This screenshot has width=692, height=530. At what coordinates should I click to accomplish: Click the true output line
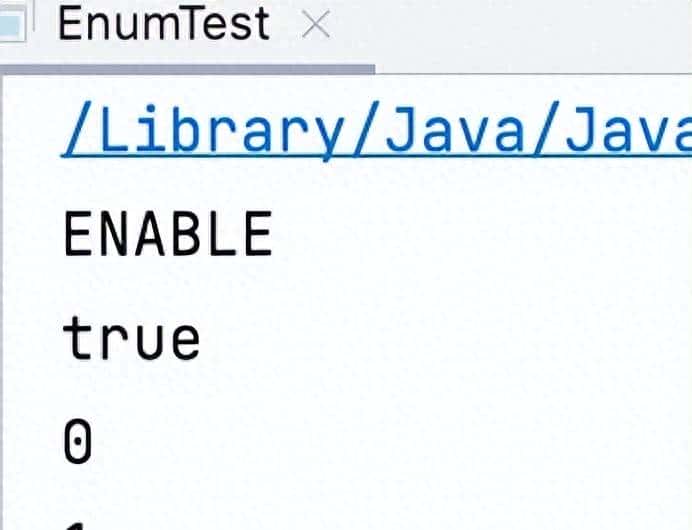click(x=132, y=338)
